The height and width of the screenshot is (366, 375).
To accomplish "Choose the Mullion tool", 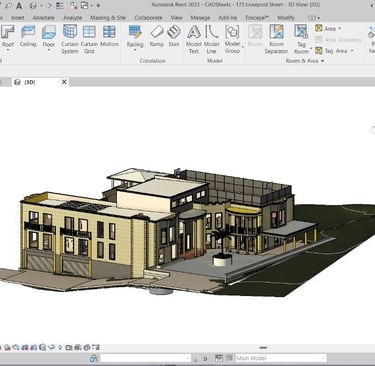I will tap(109, 36).
